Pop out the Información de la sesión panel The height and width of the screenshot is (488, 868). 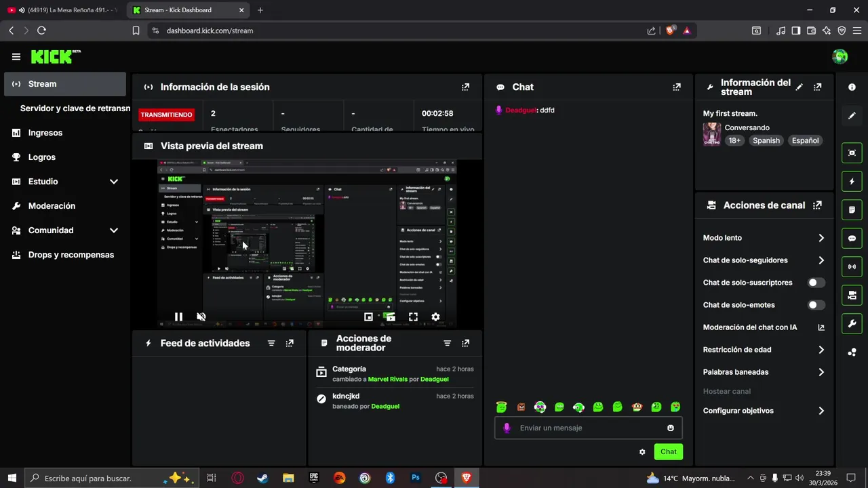click(465, 87)
